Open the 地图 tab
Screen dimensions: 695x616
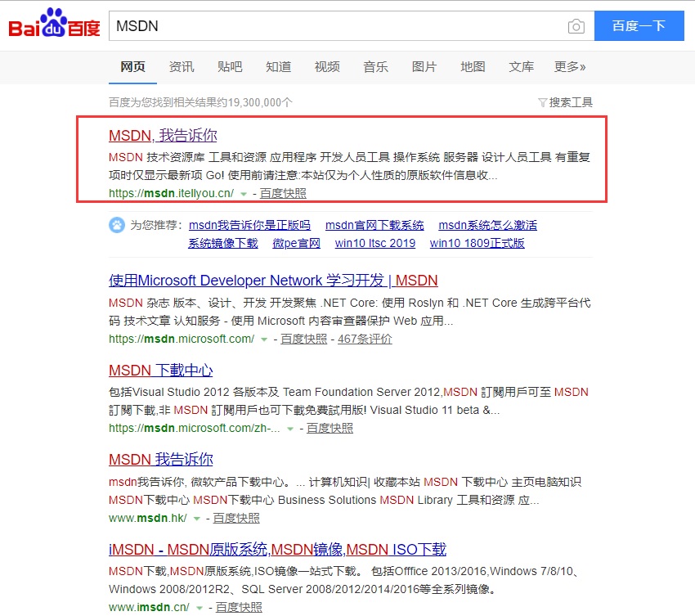(x=473, y=66)
